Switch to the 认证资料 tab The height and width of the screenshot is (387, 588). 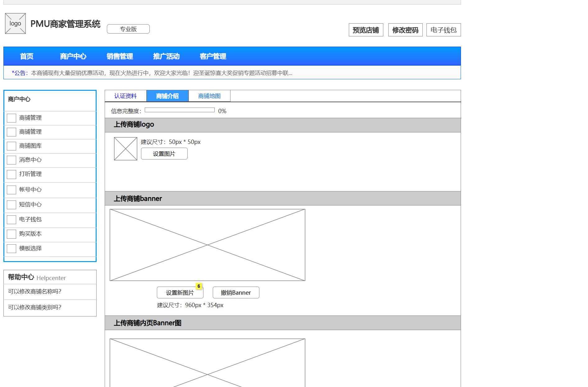pyautogui.click(x=126, y=96)
